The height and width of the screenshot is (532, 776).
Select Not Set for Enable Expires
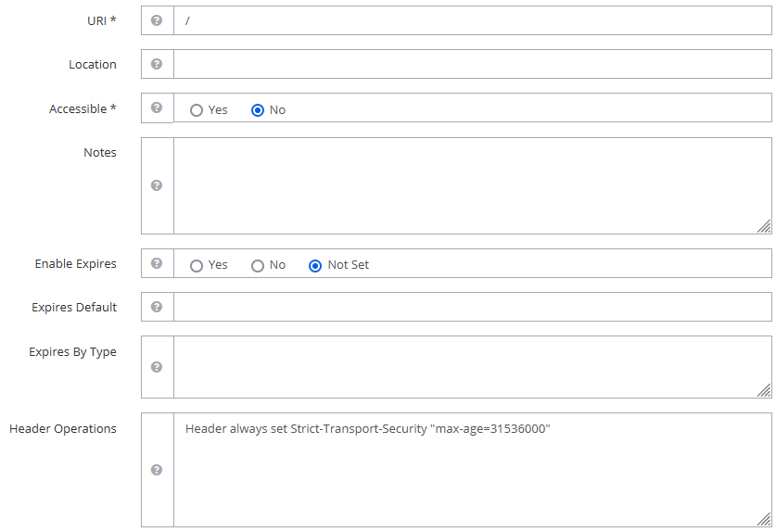315,265
